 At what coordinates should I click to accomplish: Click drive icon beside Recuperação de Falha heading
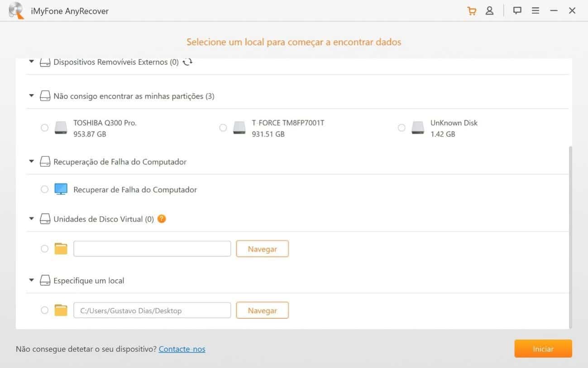pyautogui.click(x=45, y=162)
